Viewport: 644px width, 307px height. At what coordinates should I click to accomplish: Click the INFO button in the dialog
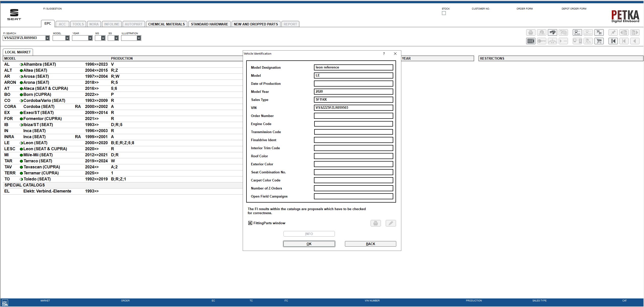pyautogui.click(x=309, y=234)
